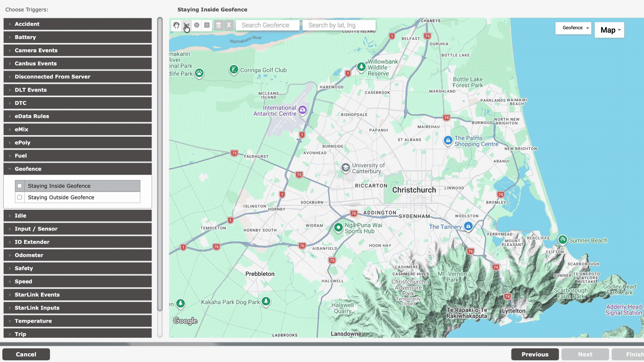Click The Palms Shopping Centre marker

pos(448,140)
